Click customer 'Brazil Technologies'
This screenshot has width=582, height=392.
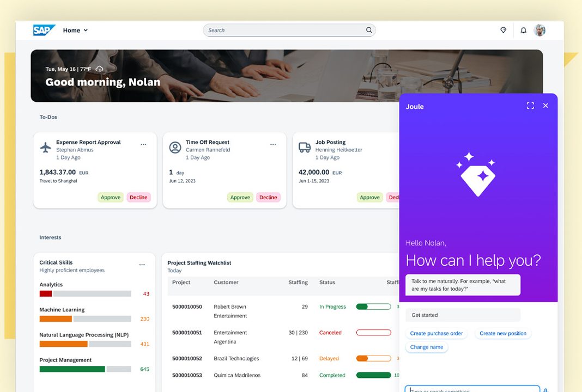237,359
